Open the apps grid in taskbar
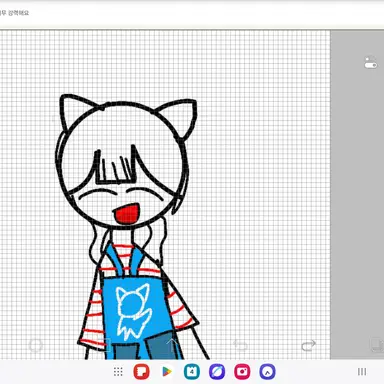 pos(118,372)
